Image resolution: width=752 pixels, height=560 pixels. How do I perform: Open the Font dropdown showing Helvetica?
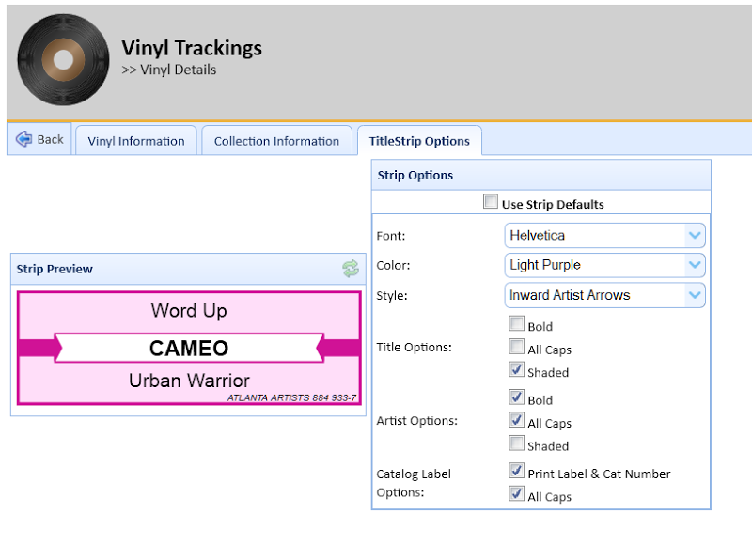(x=604, y=235)
